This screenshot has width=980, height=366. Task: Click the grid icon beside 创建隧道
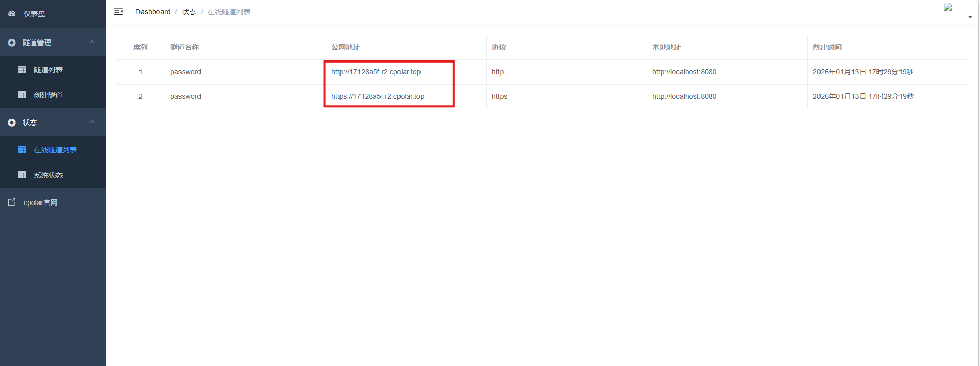[x=22, y=95]
